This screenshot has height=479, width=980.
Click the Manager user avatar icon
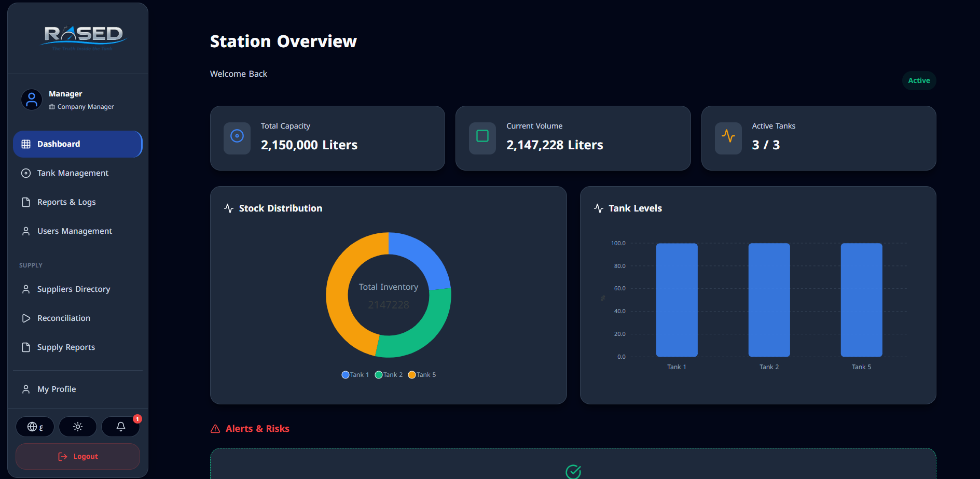point(32,100)
